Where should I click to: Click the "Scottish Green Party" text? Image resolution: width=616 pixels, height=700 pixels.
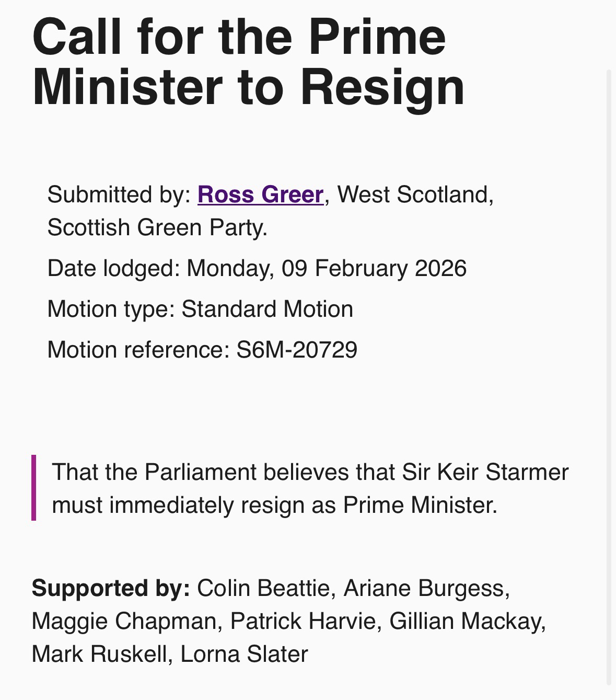click(x=156, y=227)
